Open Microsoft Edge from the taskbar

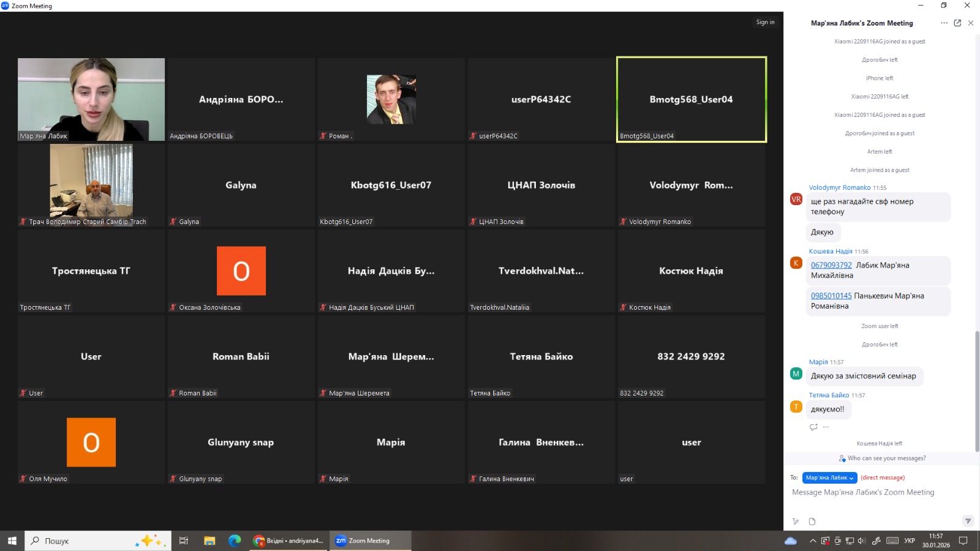(235, 541)
